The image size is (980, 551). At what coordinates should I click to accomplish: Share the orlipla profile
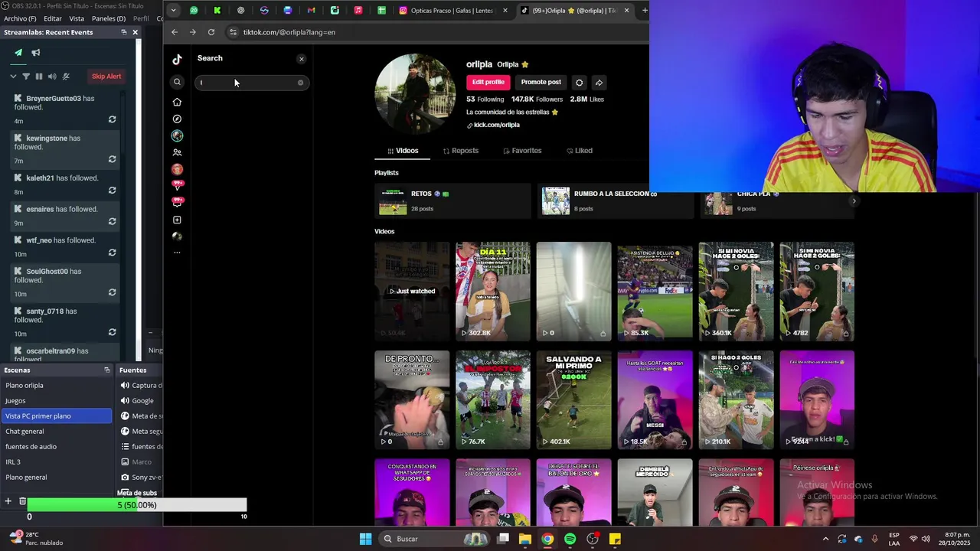599,83
